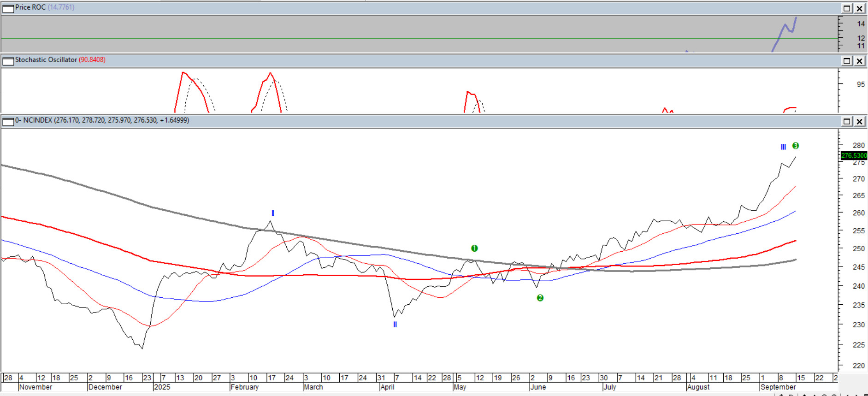Click the NCINDEX title with price values

point(102,120)
